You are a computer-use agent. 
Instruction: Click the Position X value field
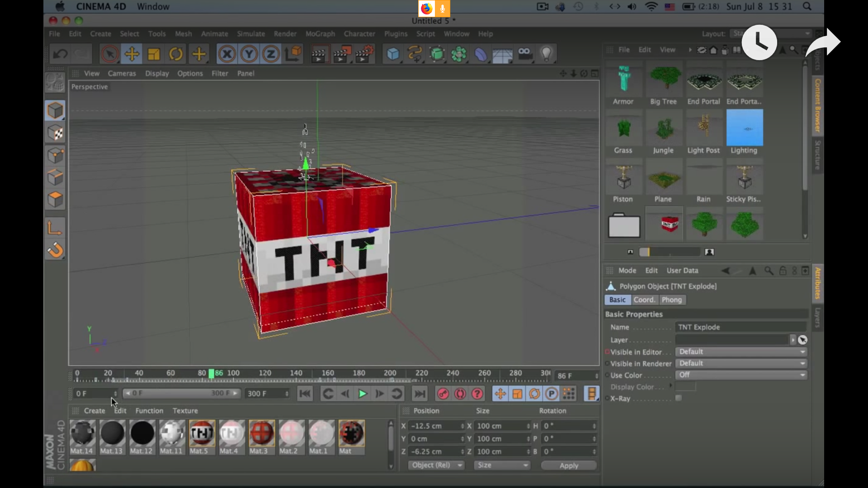(436, 426)
